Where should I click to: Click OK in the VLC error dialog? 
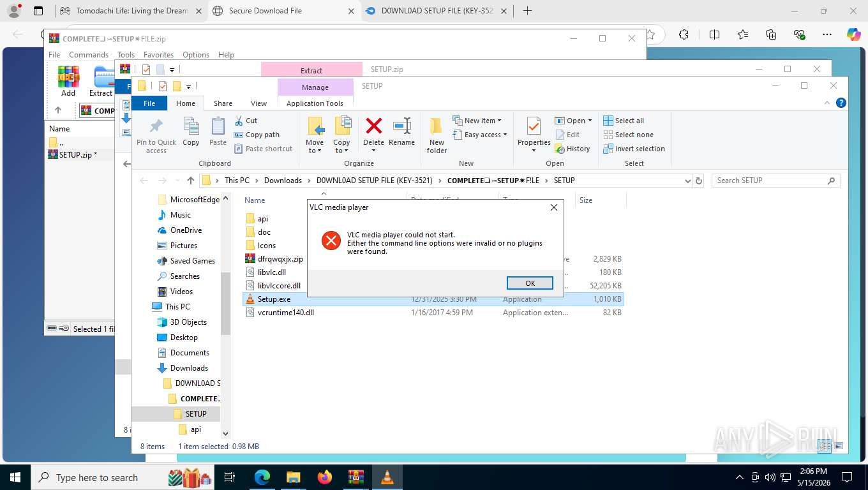(x=530, y=283)
